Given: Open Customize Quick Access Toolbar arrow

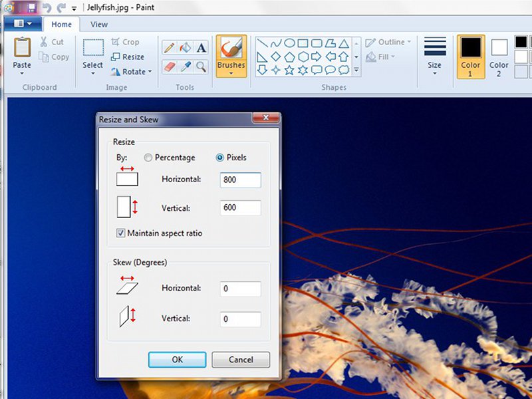Looking at the screenshot, I should click(74, 9).
